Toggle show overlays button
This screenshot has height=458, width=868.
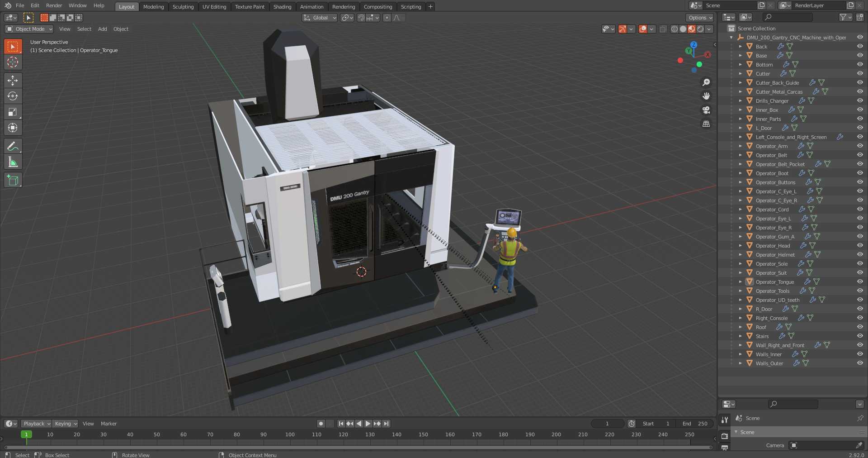[643, 29]
